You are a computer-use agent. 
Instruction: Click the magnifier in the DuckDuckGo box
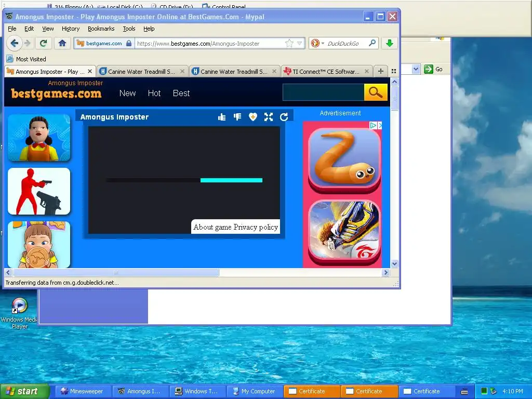[372, 43]
